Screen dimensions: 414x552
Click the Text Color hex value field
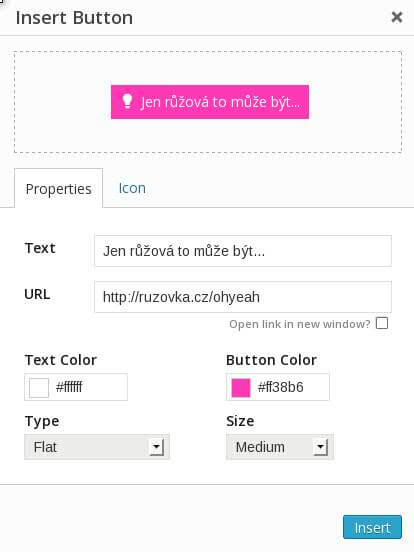click(x=89, y=387)
